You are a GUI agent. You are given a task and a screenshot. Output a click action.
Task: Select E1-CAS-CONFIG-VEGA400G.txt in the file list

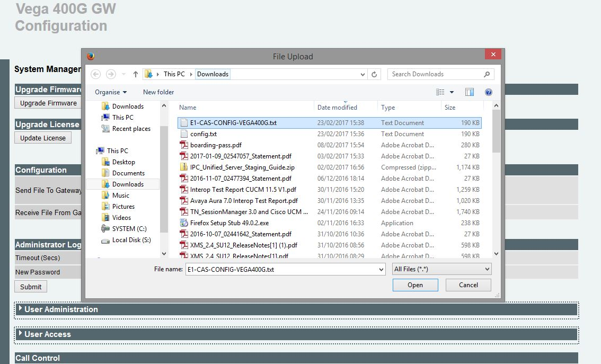(329, 122)
